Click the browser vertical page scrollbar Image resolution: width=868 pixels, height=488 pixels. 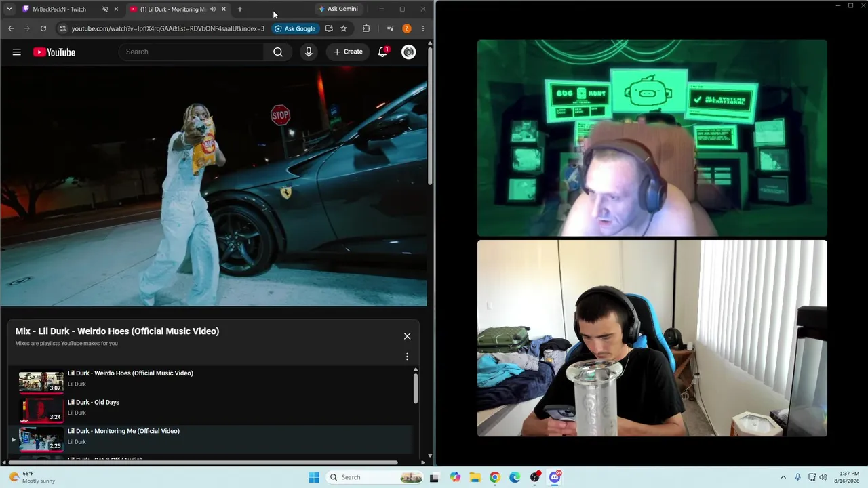(x=430, y=115)
